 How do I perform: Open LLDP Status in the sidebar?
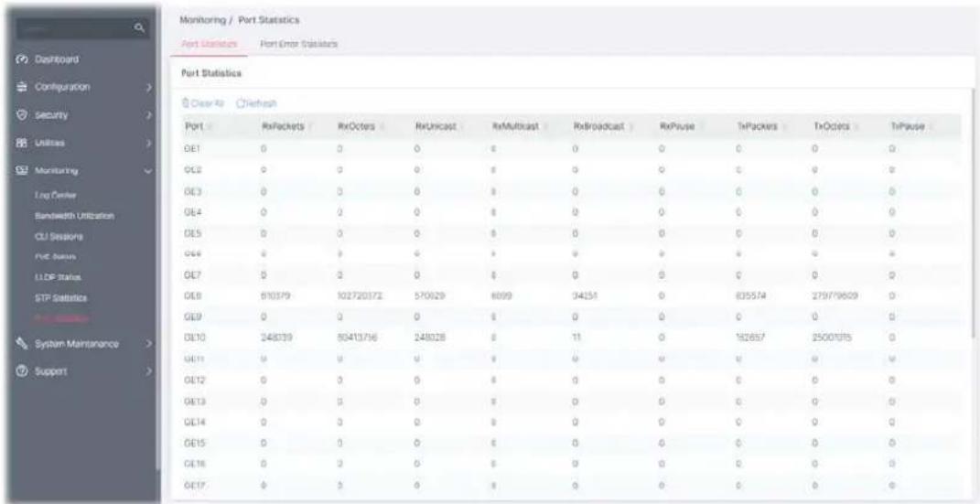pyautogui.click(x=58, y=277)
